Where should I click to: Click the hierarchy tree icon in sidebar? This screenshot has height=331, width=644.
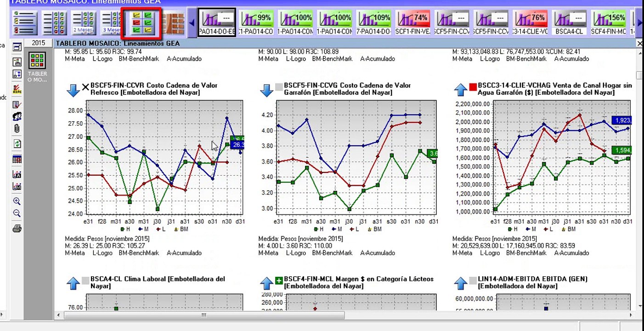point(17,61)
